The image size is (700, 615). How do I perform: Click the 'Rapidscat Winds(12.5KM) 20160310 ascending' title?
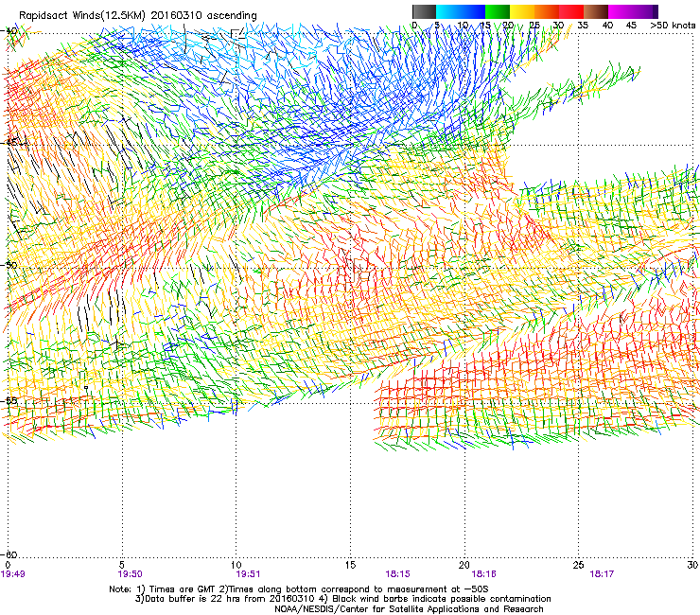coord(138,16)
